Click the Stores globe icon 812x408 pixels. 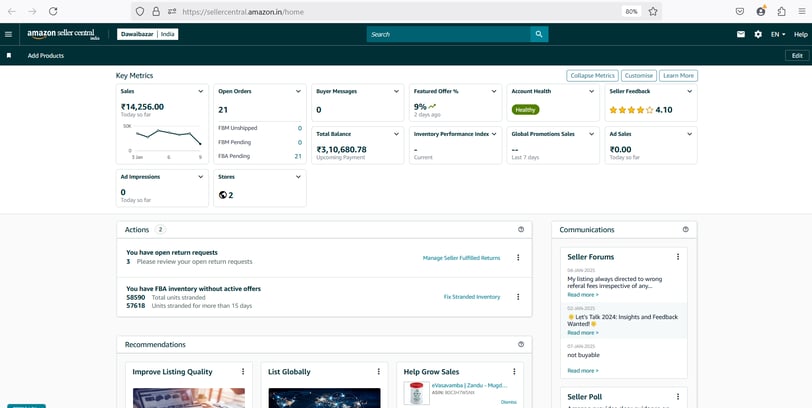coord(223,195)
